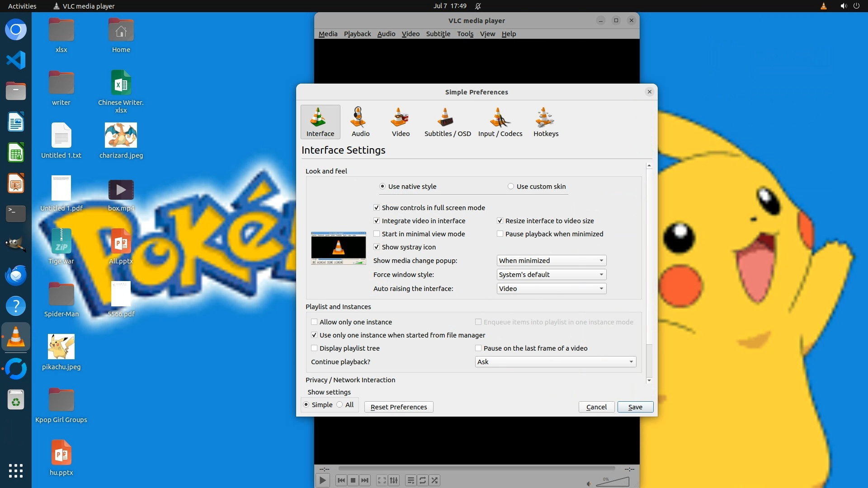Open the Video preferences category

[400, 122]
